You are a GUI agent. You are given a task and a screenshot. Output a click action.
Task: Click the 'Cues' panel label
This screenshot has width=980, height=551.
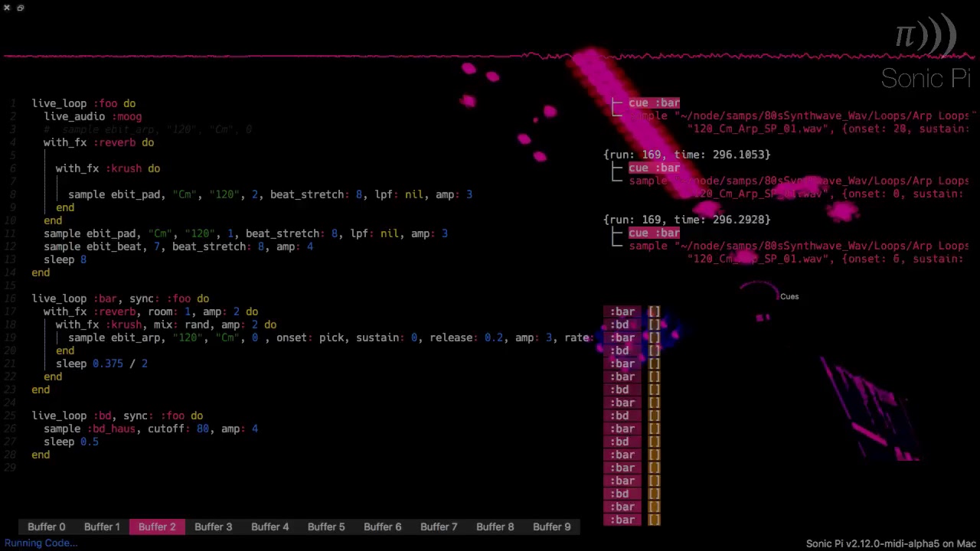(x=789, y=296)
